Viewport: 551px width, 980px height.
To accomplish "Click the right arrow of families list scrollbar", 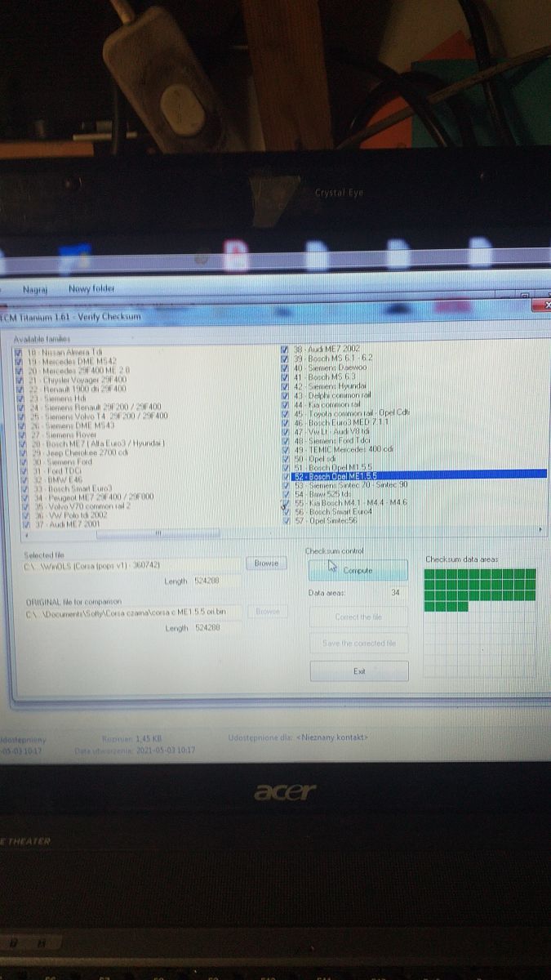I will [x=540, y=530].
